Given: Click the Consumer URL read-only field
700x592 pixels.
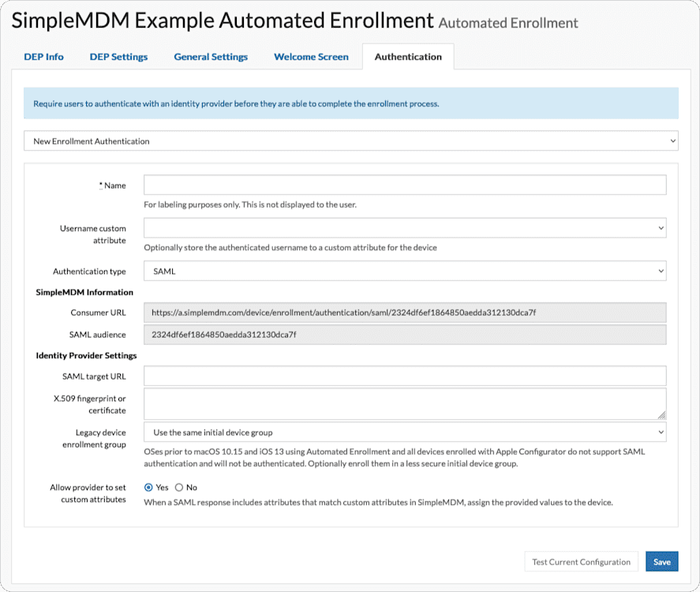Looking at the screenshot, I should tap(405, 313).
